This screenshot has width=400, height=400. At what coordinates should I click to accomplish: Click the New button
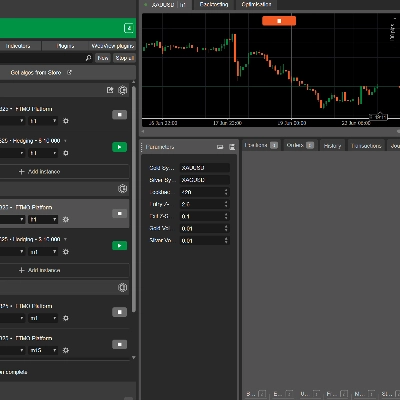tap(103, 58)
